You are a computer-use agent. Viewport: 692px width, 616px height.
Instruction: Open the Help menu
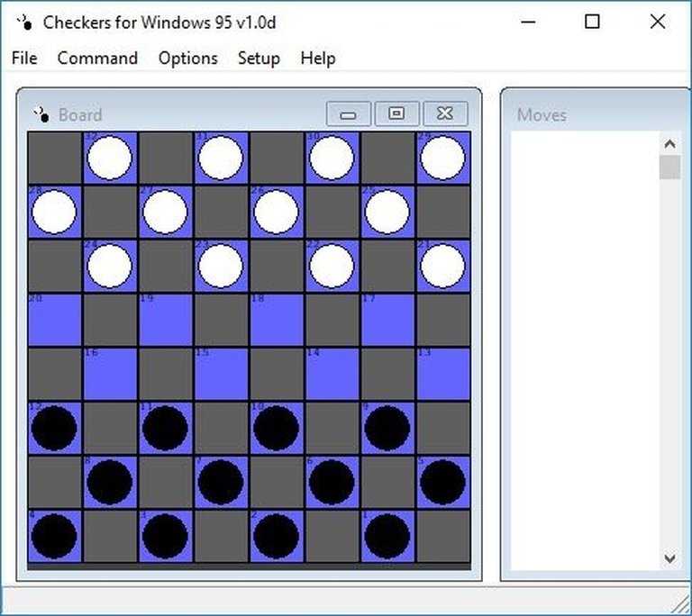(317, 59)
